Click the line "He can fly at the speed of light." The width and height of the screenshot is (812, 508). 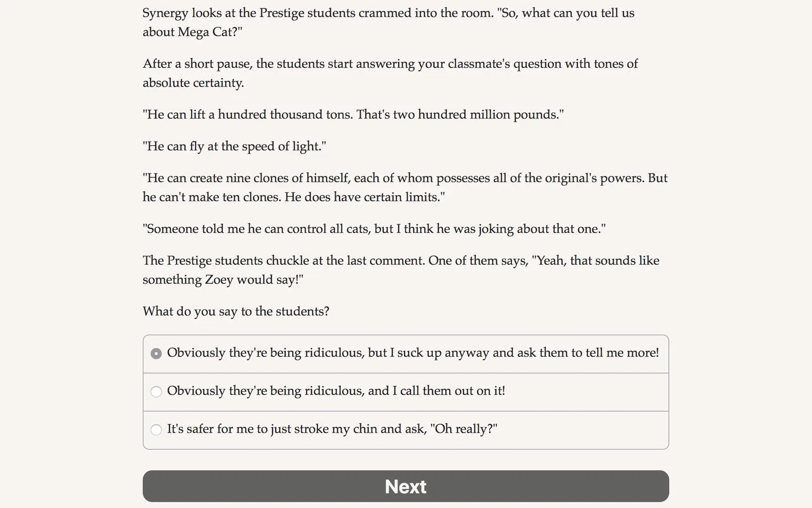point(234,146)
